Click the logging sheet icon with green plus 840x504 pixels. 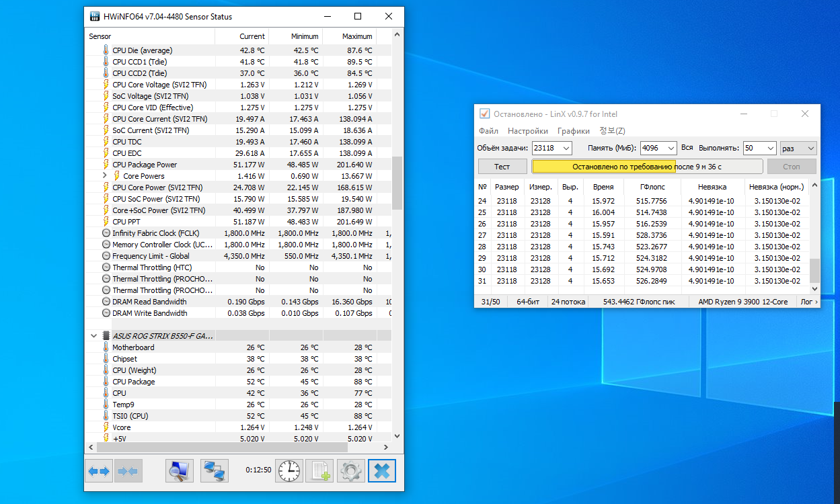(319, 471)
